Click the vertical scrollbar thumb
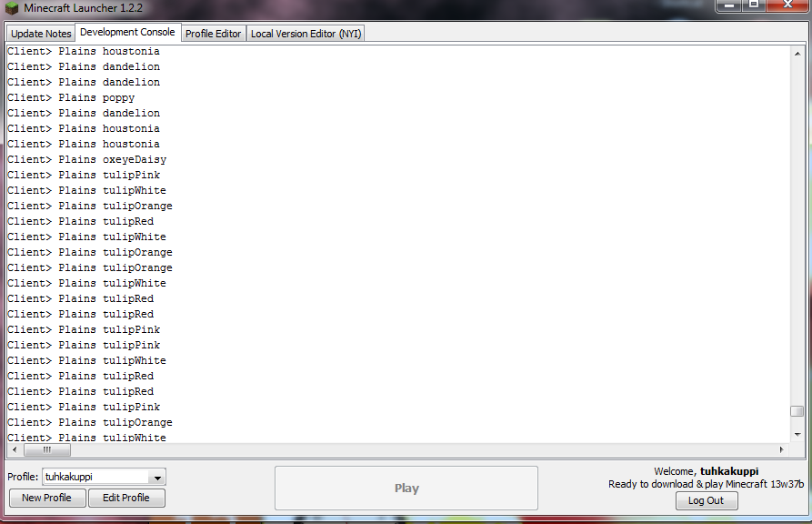This screenshot has height=524, width=812. click(797, 411)
